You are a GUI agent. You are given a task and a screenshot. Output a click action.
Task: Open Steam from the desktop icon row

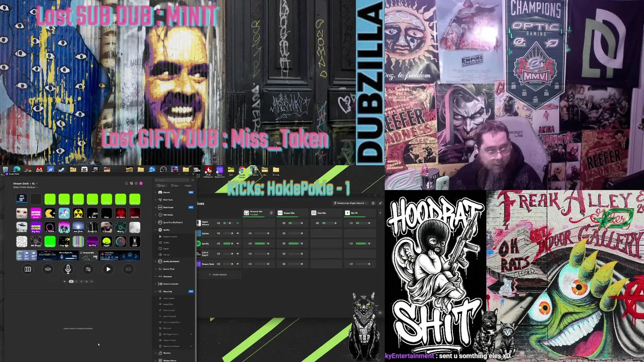(x=61, y=169)
